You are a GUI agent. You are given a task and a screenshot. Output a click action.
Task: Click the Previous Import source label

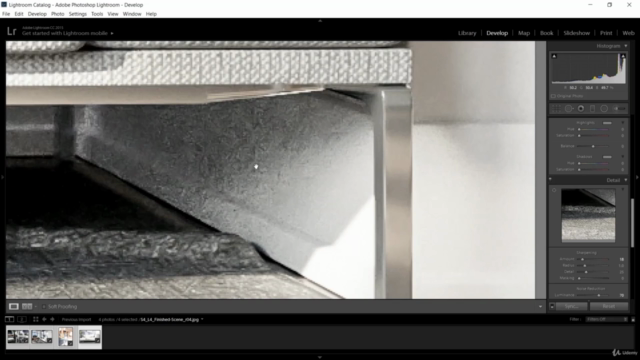76,320
